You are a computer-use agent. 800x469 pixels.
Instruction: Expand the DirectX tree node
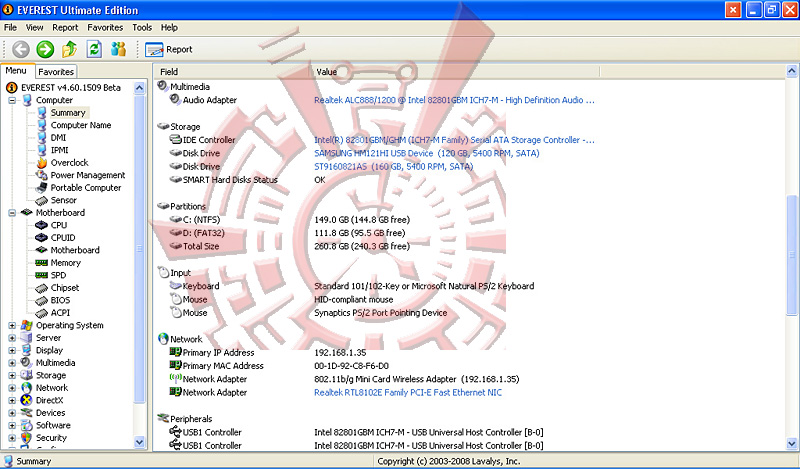pyautogui.click(x=12, y=401)
